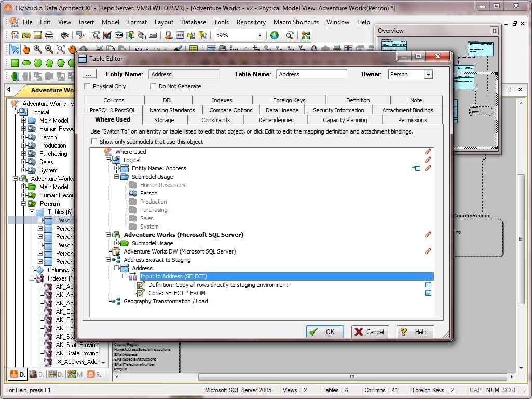Switch to the Macros explorer tab

(x=75, y=374)
